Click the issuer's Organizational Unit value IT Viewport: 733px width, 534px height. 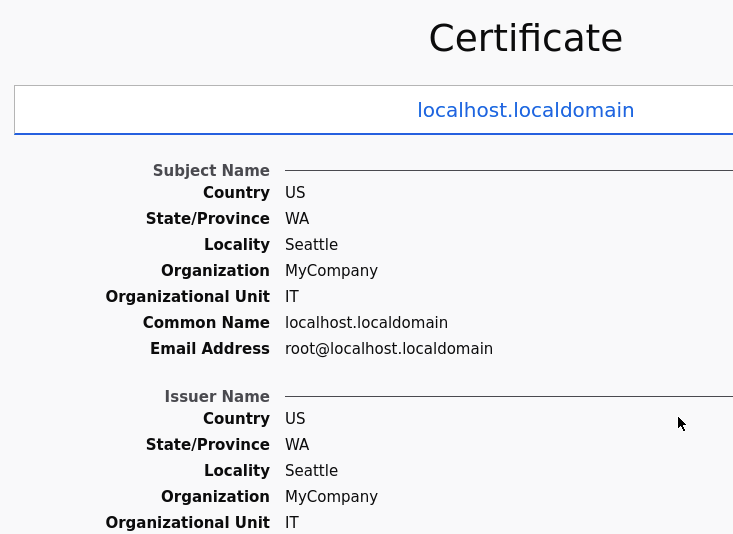coord(292,523)
